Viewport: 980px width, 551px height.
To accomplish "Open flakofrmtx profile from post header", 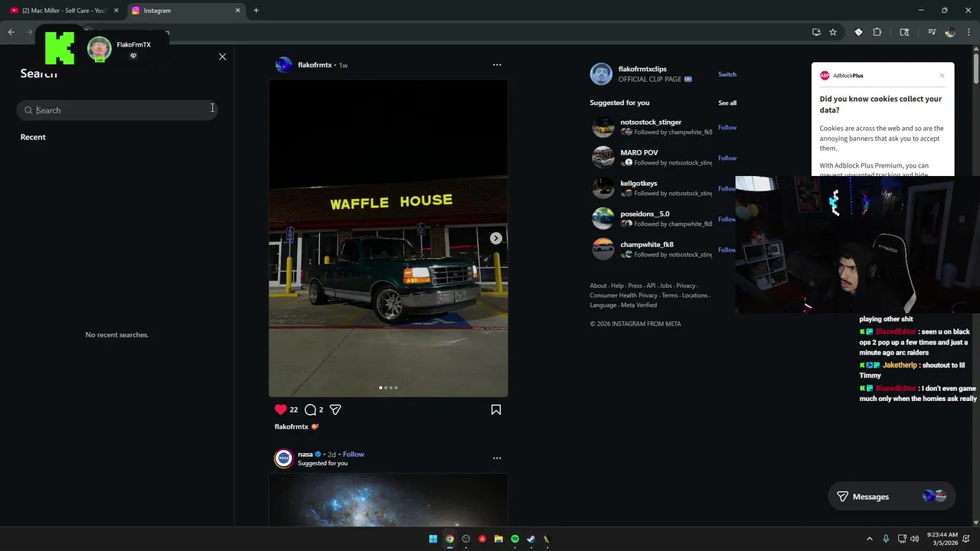I will (x=315, y=65).
